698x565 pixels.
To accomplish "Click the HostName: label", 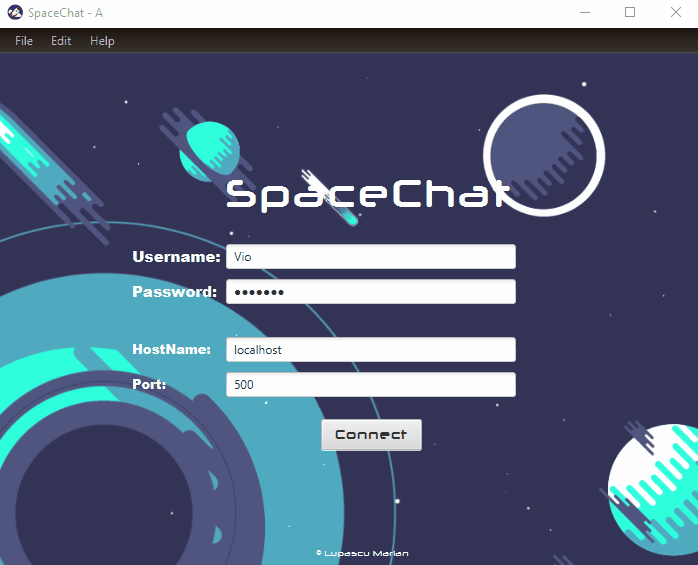I will (x=171, y=350).
